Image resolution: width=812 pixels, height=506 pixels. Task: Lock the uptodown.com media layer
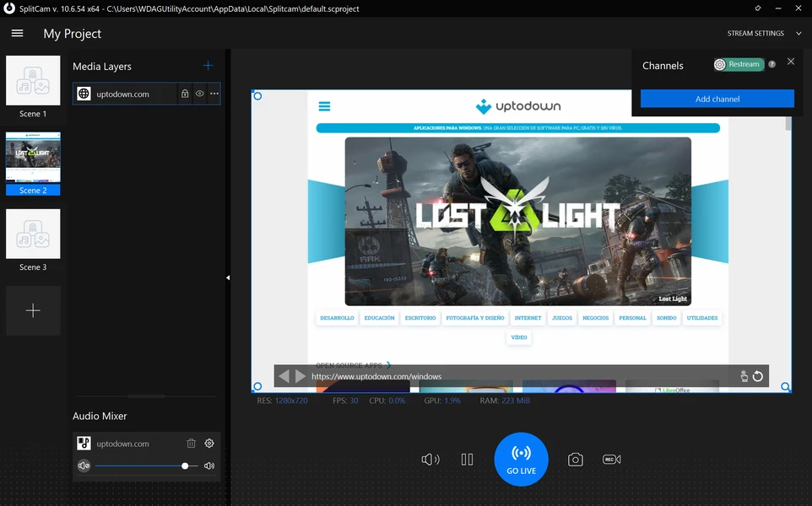pyautogui.click(x=185, y=94)
